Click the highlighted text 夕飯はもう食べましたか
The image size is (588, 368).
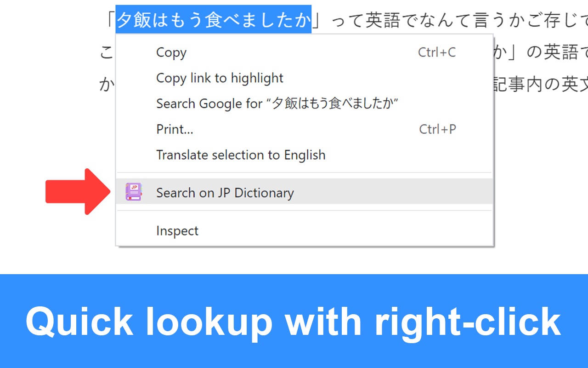(214, 20)
